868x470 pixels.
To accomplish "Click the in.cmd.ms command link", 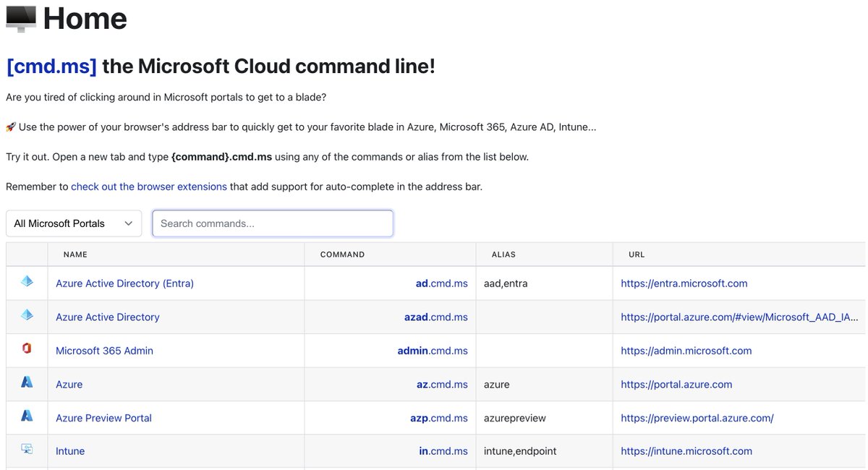I will click(x=443, y=451).
